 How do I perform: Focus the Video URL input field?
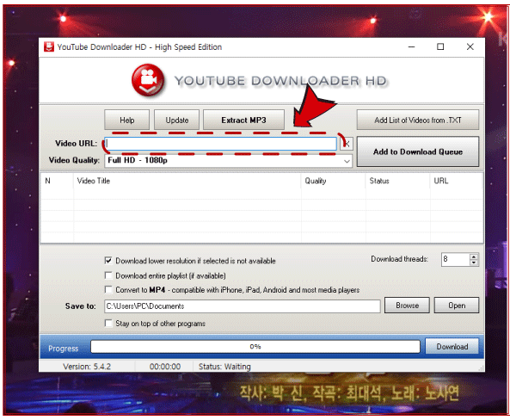220,144
